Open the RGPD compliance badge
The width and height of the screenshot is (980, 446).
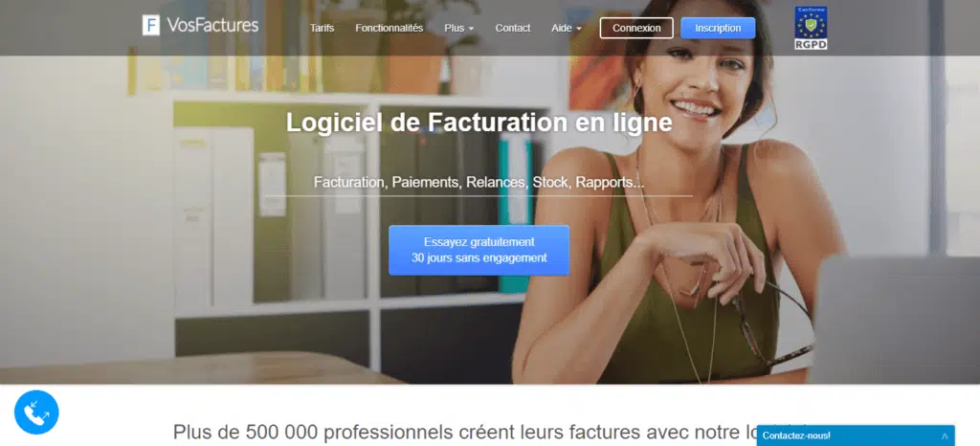pyautogui.click(x=811, y=28)
